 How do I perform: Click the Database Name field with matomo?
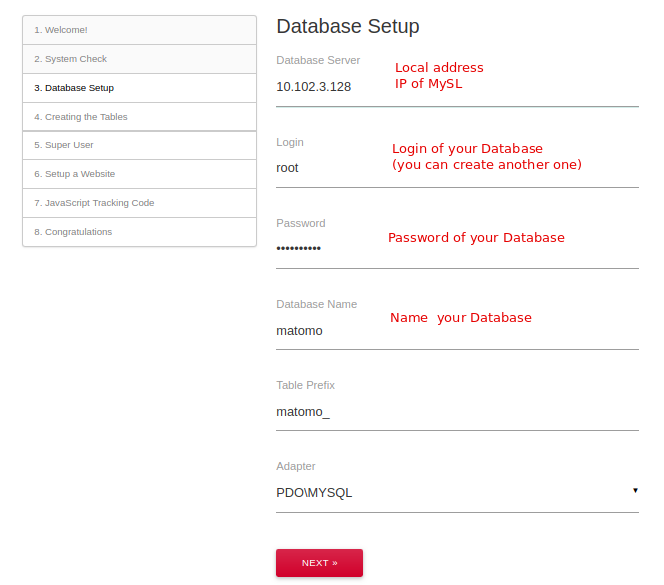(457, 330)
